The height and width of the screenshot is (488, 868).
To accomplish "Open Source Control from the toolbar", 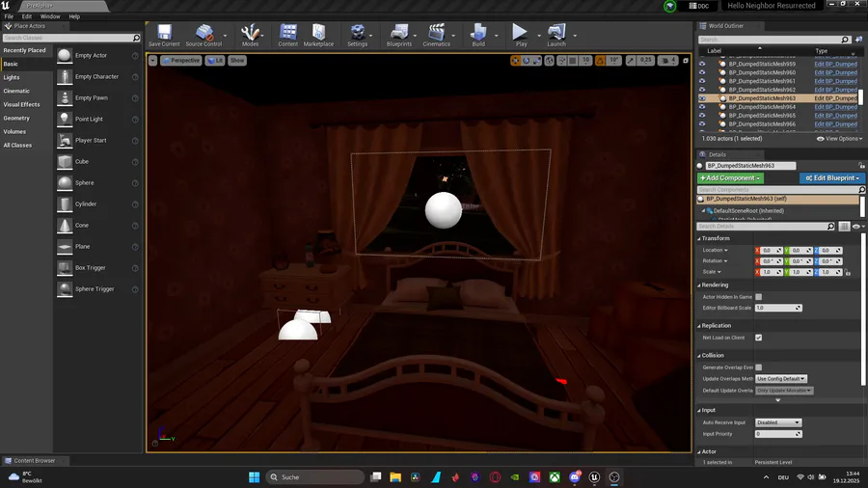I will point(203,35).
